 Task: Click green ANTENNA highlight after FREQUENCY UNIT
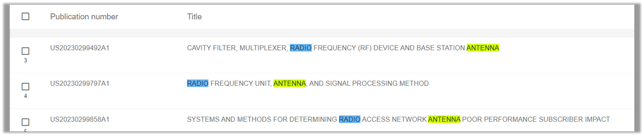tap(290, 83)
